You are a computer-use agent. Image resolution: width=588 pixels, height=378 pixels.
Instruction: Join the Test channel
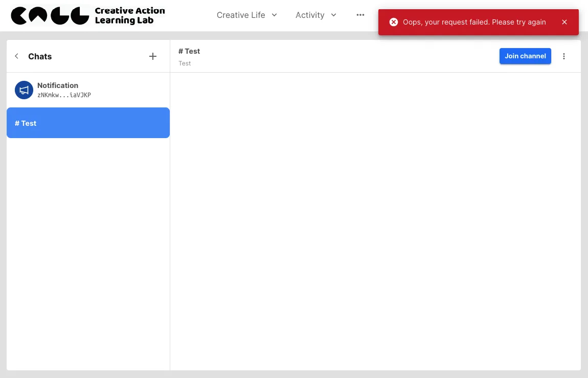pyautogui.click(x=525, y=56)
